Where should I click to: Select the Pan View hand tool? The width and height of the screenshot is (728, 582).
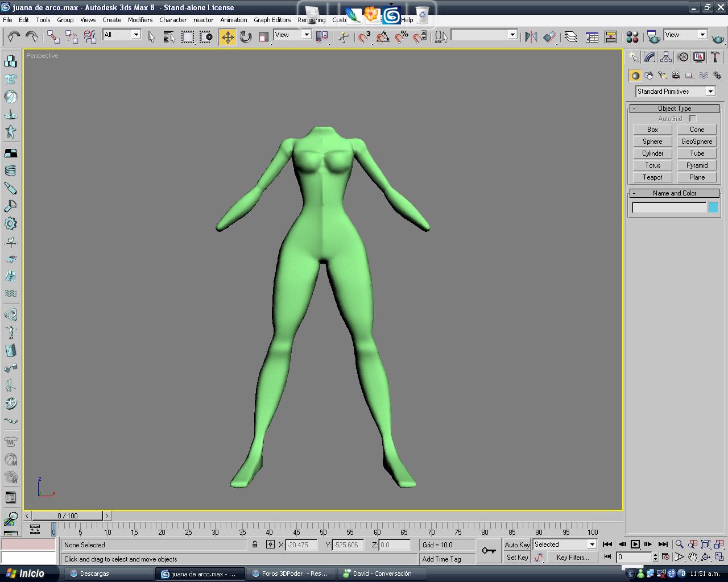693,557
